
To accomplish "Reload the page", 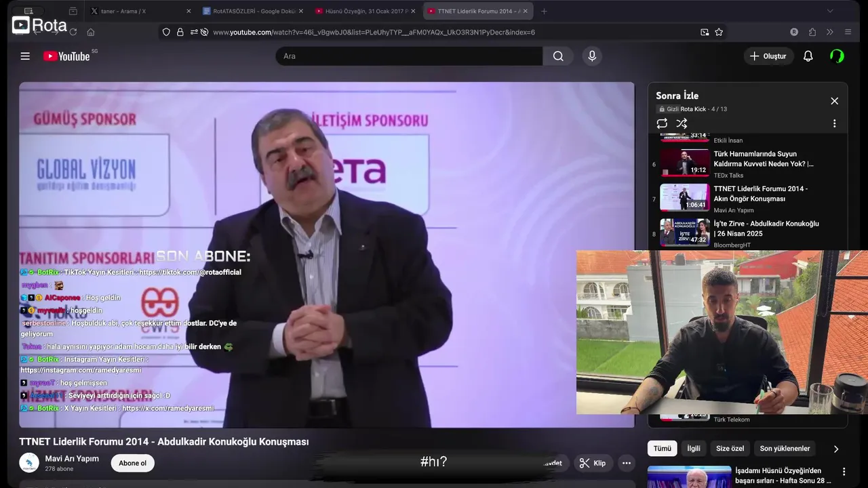I will click(x=73, y=32).
